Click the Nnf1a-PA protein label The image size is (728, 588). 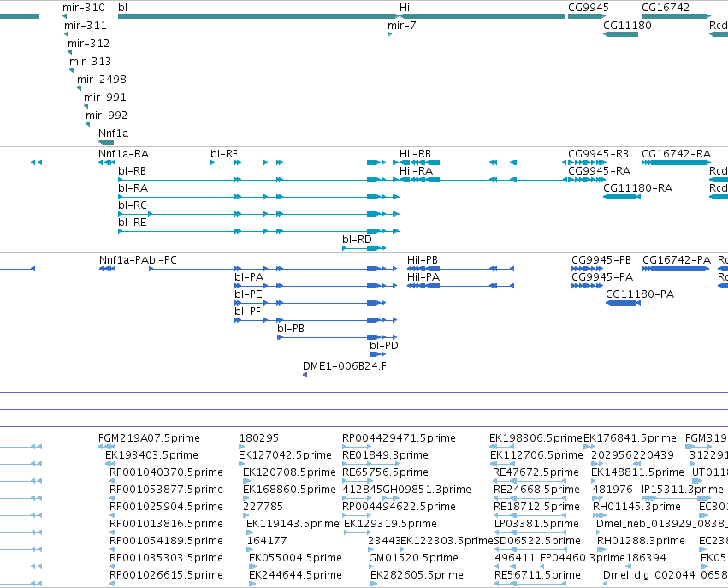(x=124, y=260)
